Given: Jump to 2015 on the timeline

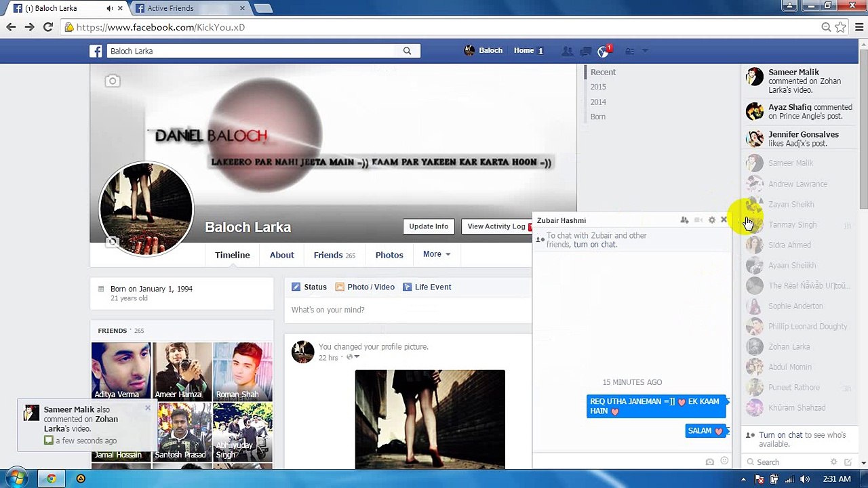Looking at the screenshot, I should click(598, 87).
